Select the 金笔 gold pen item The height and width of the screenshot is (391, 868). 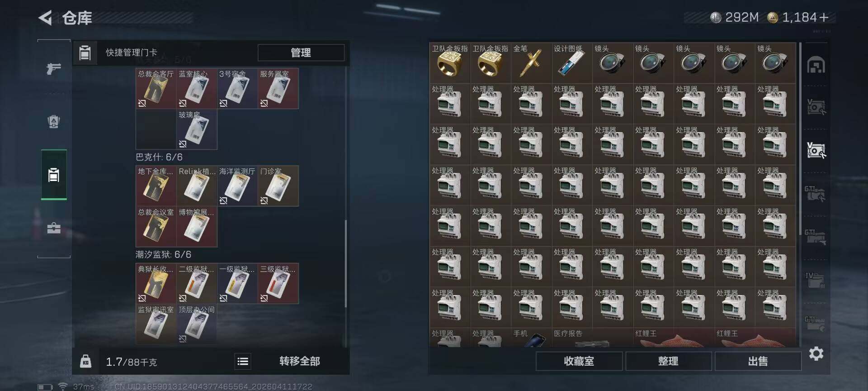point(531,63)
